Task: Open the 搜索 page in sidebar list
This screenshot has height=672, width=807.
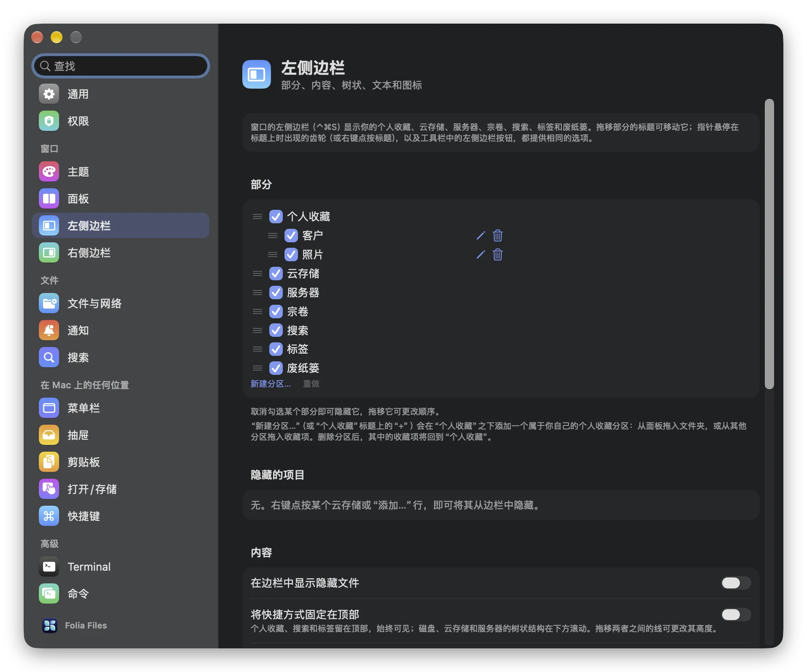Action: 121,358
